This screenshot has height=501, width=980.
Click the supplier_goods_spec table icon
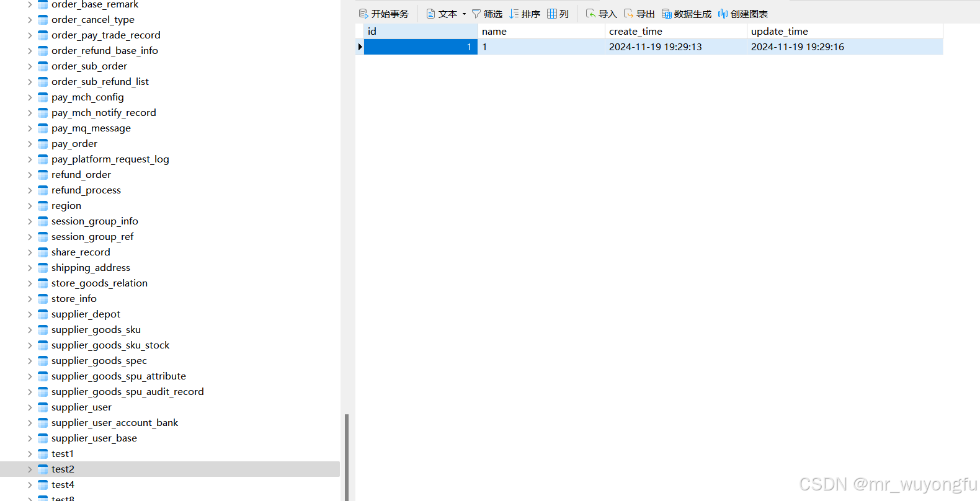pos(43,361)
